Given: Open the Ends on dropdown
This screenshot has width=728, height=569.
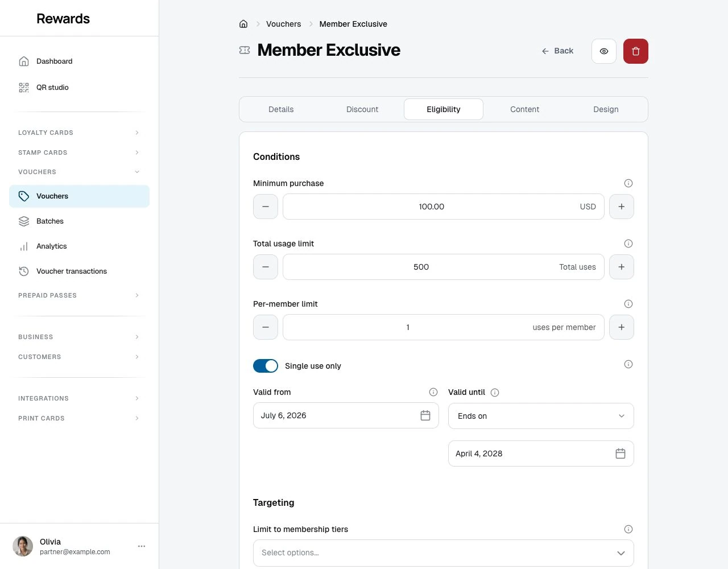Looking at the screenshot, I should pyautogui.click(x=541, y=416).
